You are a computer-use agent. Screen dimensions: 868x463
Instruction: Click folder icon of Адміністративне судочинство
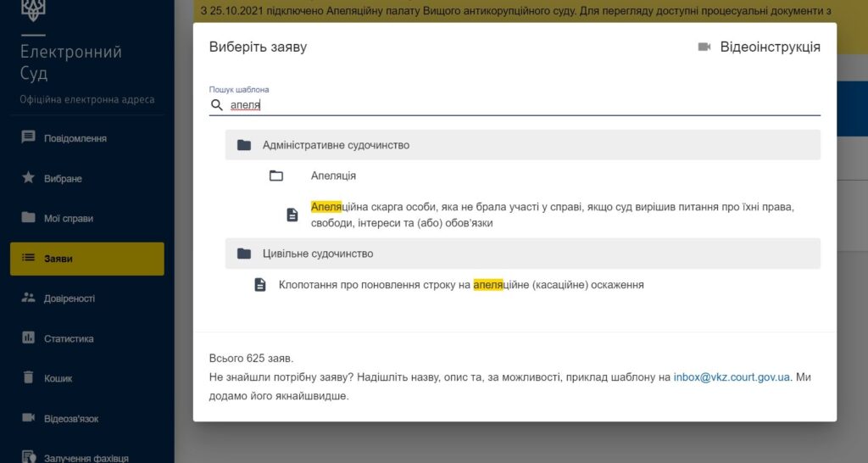[244, 145]
